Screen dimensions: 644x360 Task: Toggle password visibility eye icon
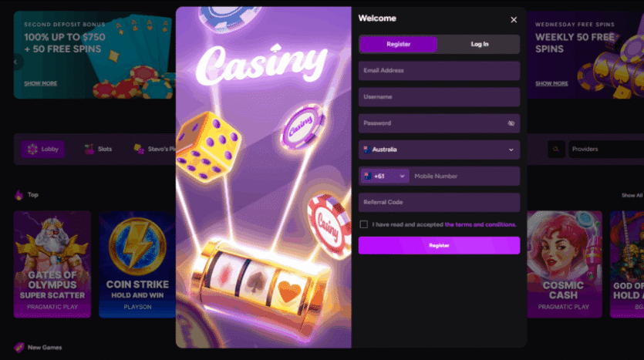[511, 123]
